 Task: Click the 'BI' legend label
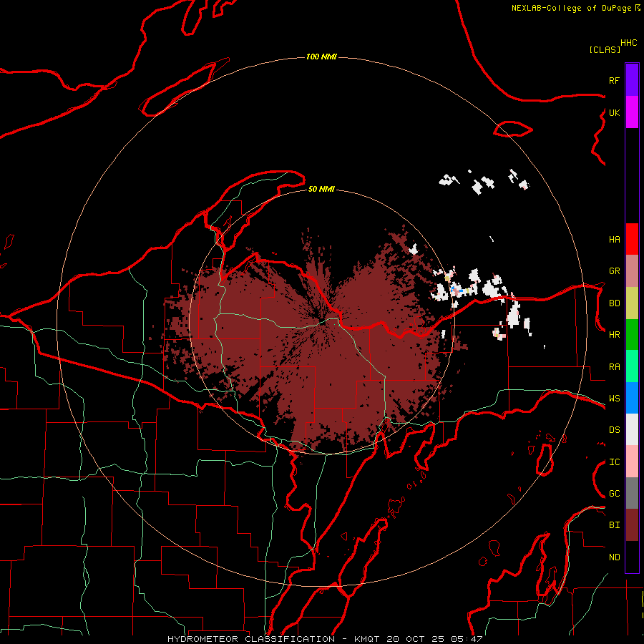click(614, 525)
